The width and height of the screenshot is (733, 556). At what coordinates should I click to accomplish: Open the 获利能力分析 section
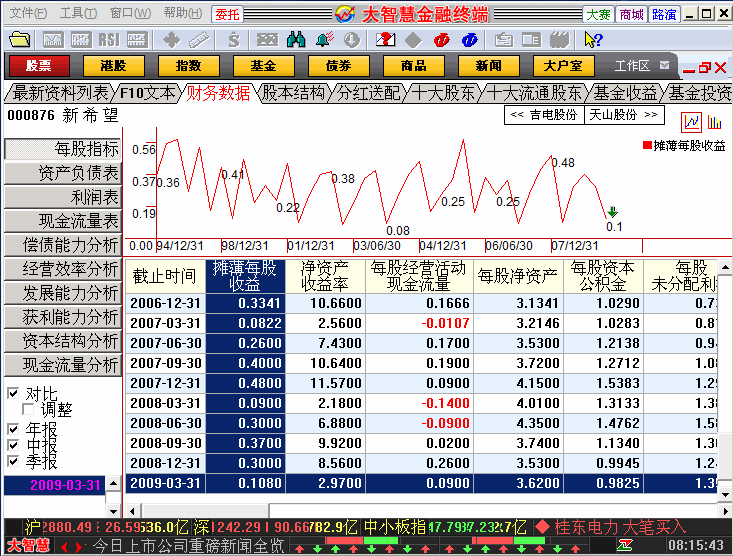pos(63,317)
